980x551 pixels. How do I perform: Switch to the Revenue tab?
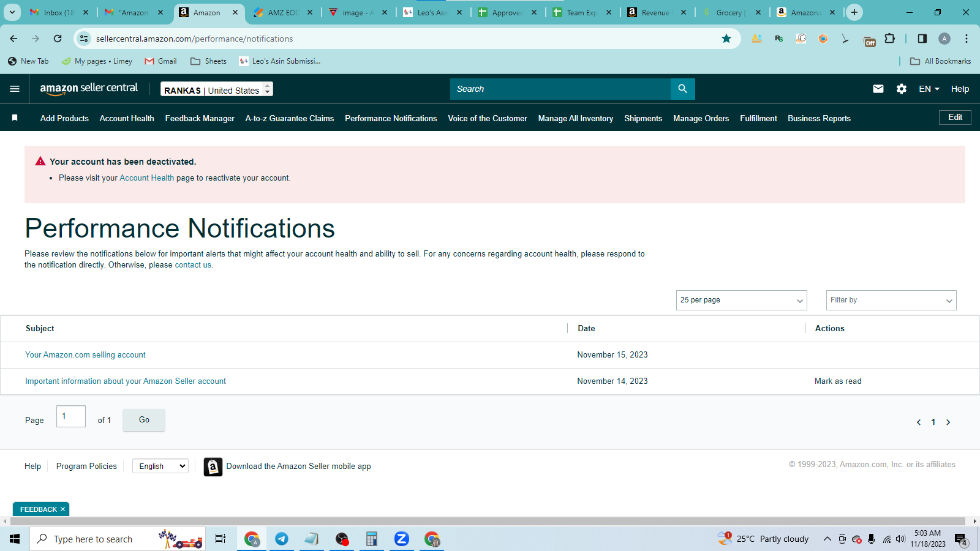[655, 12]
